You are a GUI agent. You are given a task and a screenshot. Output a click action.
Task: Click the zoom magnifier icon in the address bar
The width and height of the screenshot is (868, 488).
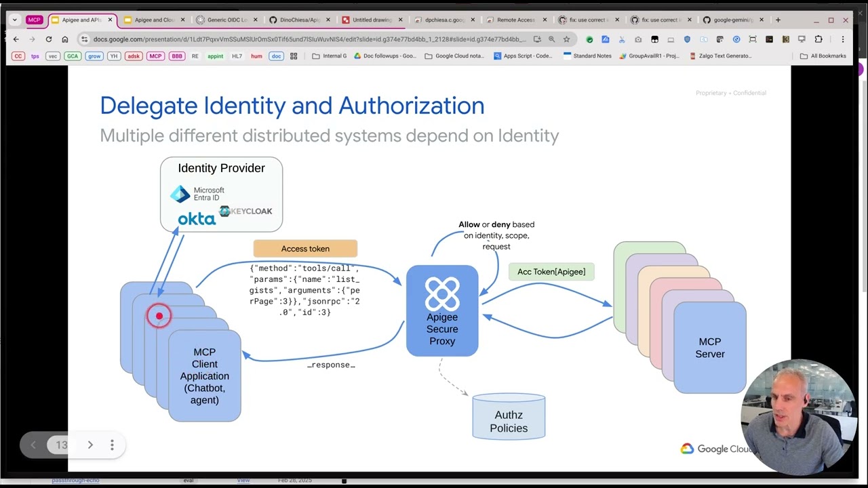point(551,39)
